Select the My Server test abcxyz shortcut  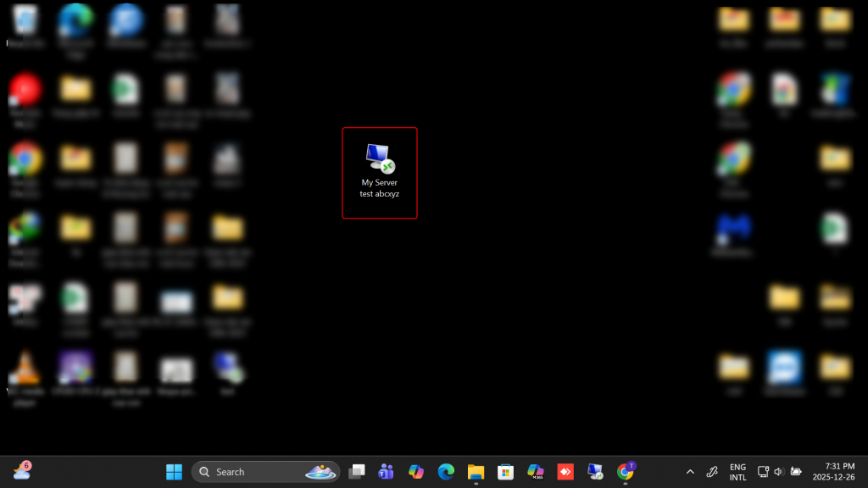tap(379, 170)
